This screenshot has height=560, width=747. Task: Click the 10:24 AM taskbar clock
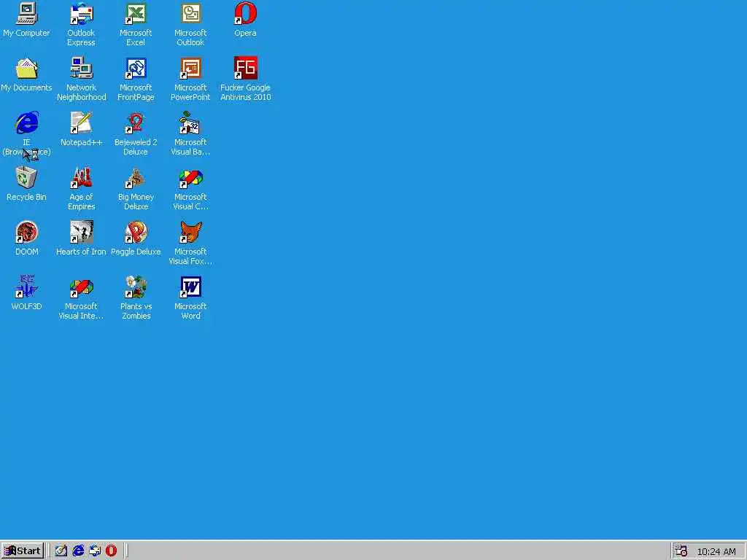click(x=716, y=551)
